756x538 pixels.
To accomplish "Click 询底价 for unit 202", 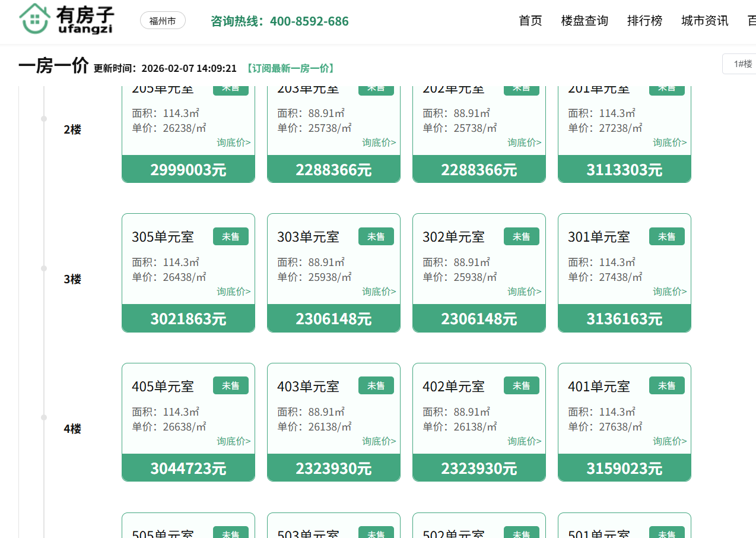I will (x=524, y=143).
